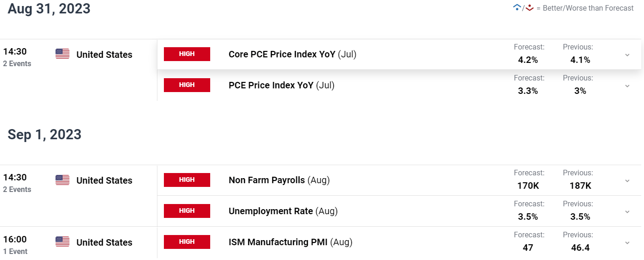
Task: Click HIGH badge beside Non Farm Payrolls
Action: [x=187, y=180]
